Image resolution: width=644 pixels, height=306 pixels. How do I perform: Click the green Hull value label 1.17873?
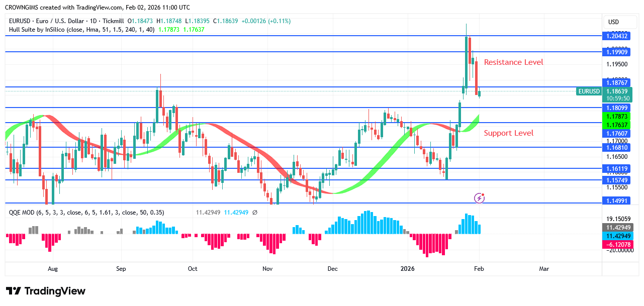[618, 117]
